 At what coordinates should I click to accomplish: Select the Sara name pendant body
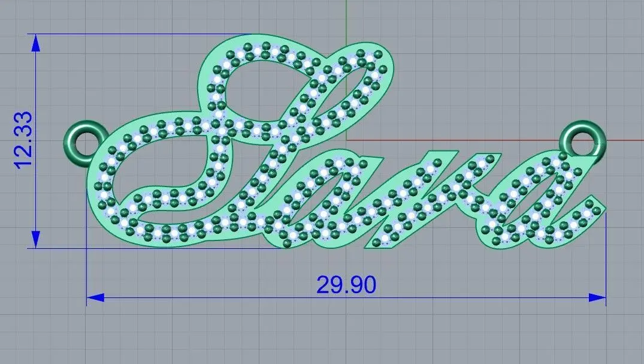pyautogui.click(x=346, y=142)
